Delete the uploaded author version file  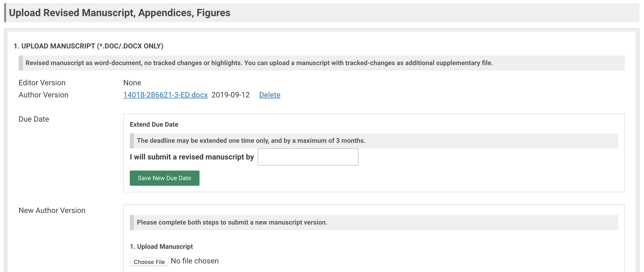click(x=269, y=95)
